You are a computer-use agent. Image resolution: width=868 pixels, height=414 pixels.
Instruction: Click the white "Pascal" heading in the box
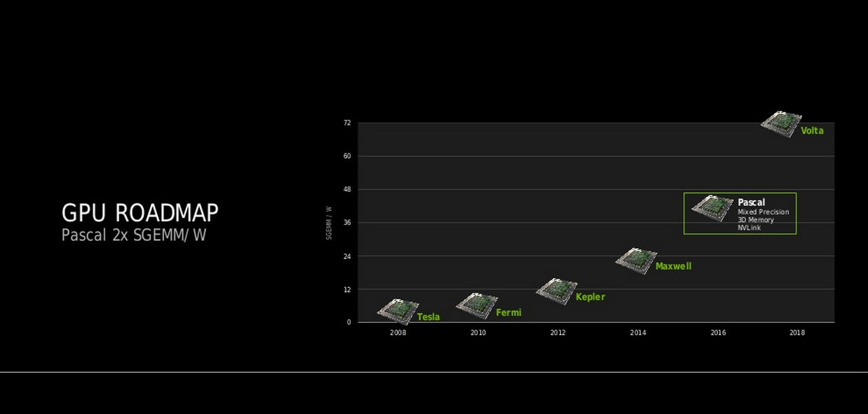point(751,202)
